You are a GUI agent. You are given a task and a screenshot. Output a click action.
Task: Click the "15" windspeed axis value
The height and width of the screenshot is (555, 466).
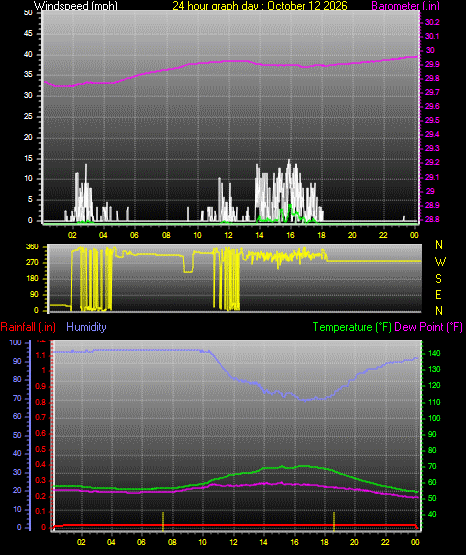coord(28,159)
